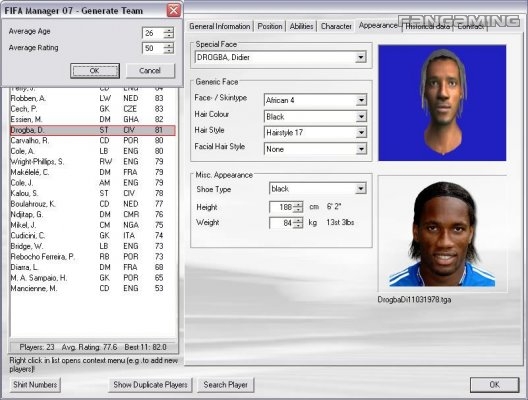Select Cech, P. in player list
The height and width of the screenshot is (400, 528).
click(x=93, y=109)
